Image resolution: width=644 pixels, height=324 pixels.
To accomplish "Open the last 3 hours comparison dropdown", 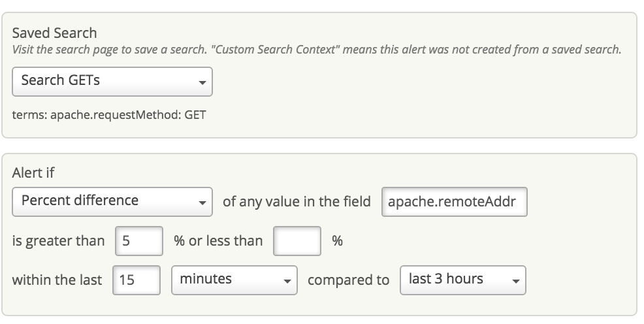I will pyautogui.click(x=462, y=280).
